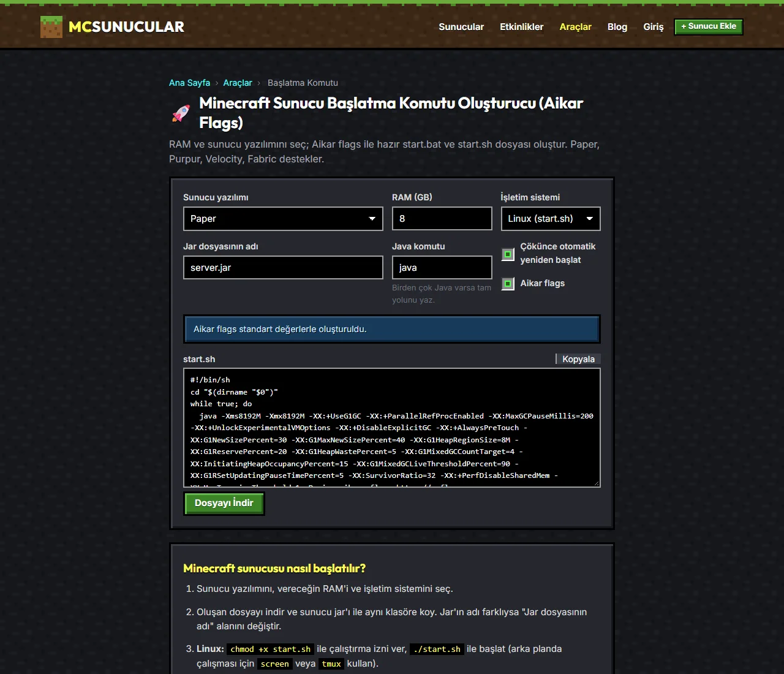784x674 pixels.
Task: Focus the Jar dosyasının adı field
Action: [283, 268]
